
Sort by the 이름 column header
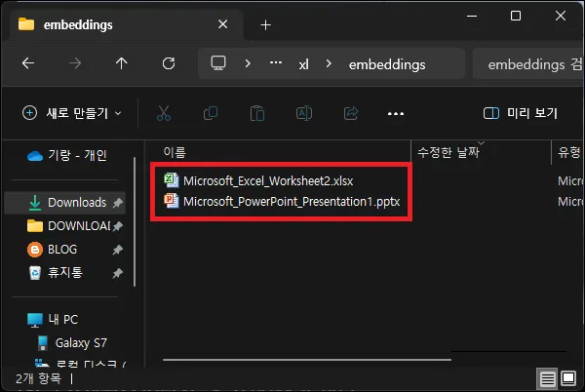(175, 152)
